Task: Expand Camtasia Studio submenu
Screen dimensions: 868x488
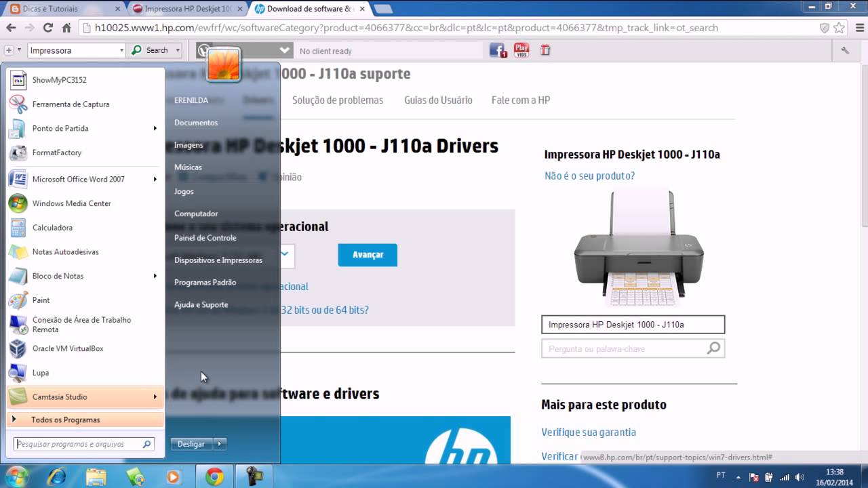Action: 155,396
